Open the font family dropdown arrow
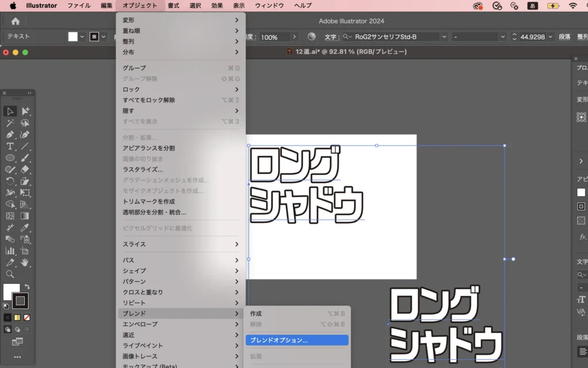The height and width of the screenshot is (368, 588). point(444,37)
